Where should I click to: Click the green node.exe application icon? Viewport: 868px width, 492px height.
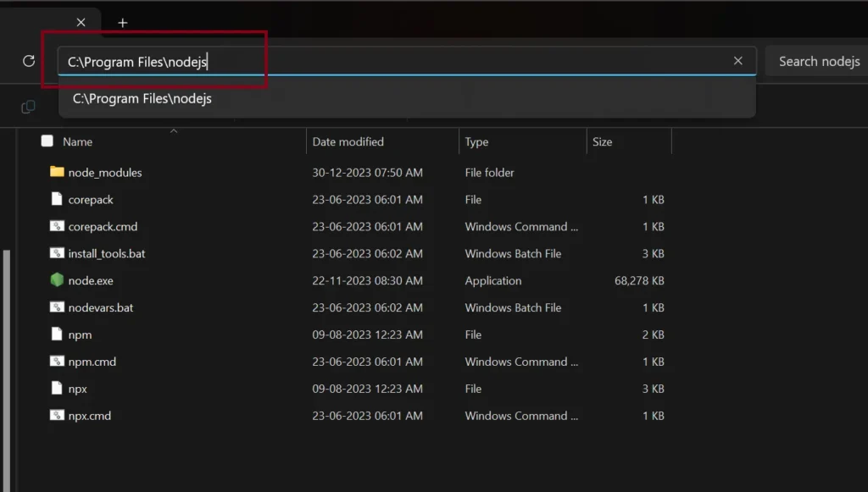point(57,279)
